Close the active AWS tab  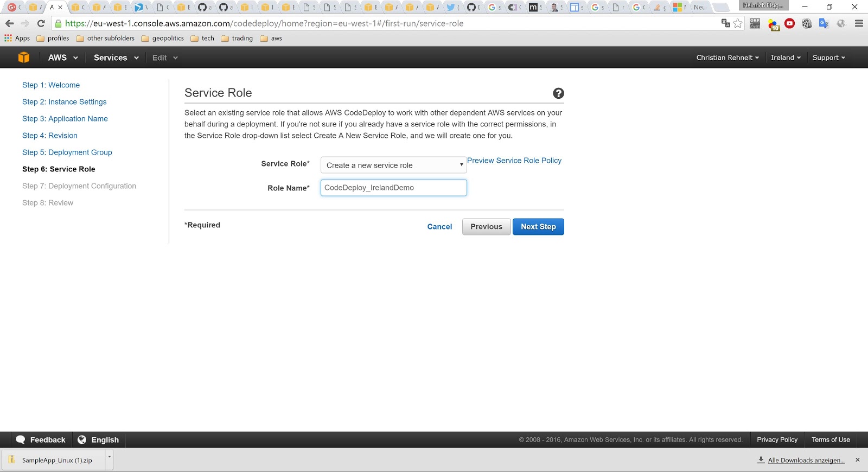60,7
